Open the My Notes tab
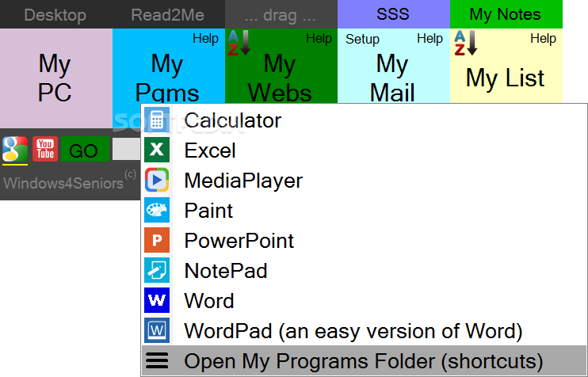Screen dimensions: 588x377 coord(506,14)
